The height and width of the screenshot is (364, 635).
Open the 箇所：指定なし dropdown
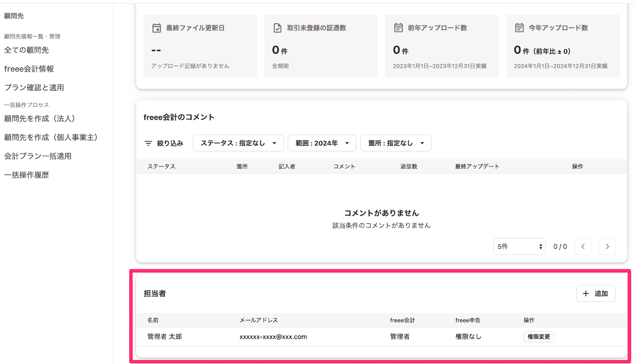(396, 143)
